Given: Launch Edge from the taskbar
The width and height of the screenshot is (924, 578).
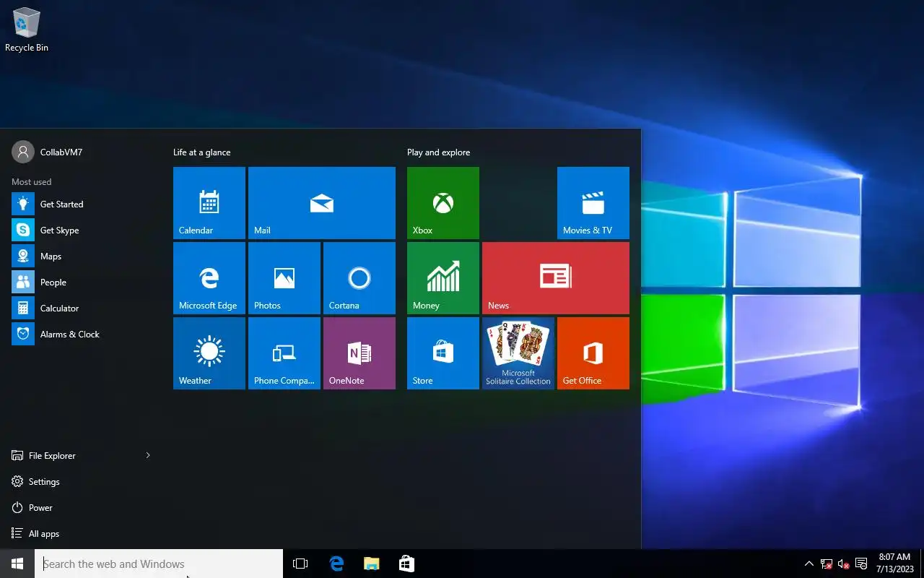Looking at the screenshot, I should 336,564.
